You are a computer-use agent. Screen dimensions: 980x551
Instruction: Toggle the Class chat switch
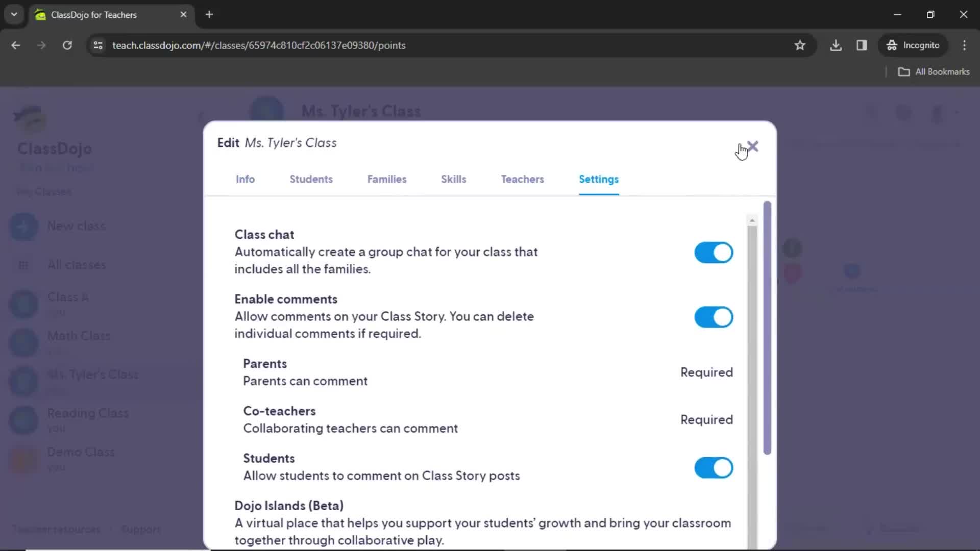(714, 253)
